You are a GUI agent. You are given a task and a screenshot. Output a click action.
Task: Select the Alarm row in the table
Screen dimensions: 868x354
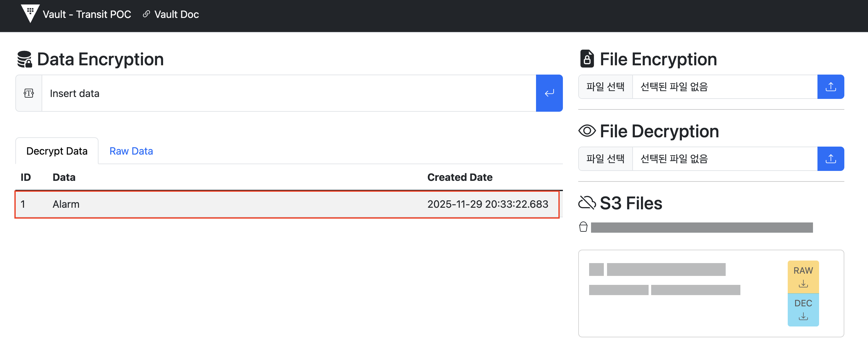(x=287, y=204)
